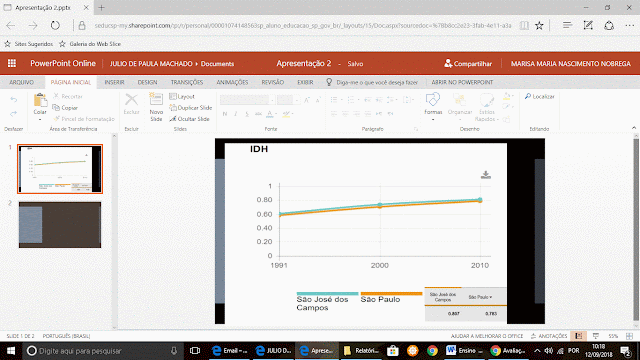
Task: Switch to the INSERIR tab
Action: [114, 82]
